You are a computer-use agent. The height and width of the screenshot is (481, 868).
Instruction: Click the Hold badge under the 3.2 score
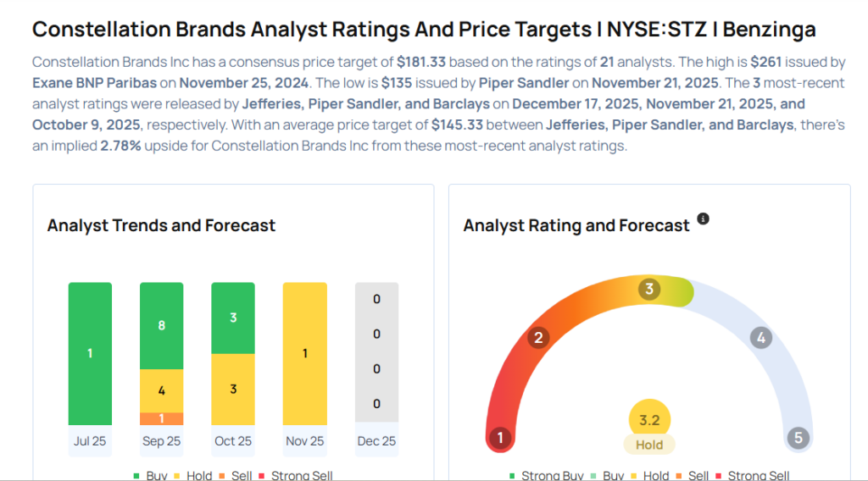pos(650,444)
